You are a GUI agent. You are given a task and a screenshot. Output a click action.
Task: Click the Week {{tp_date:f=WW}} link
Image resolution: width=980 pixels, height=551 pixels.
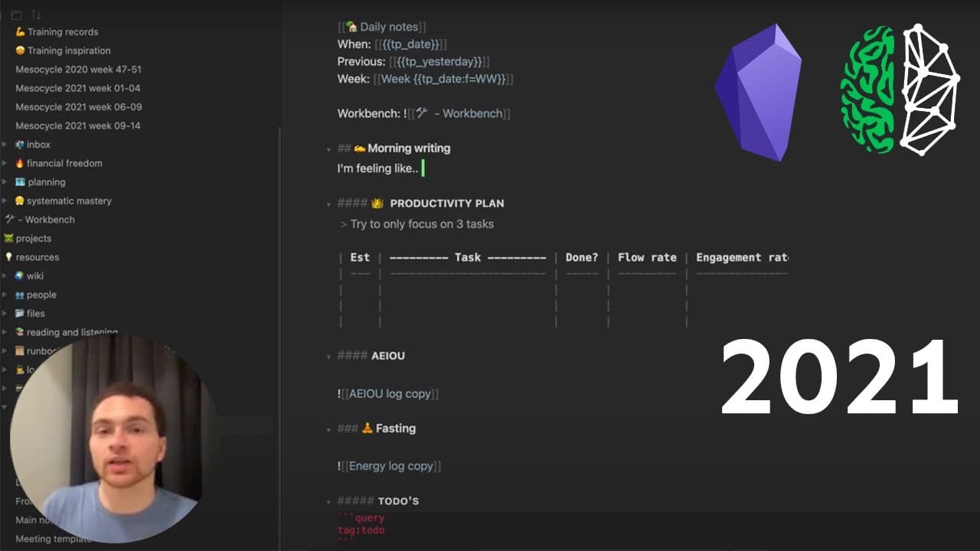(443, 79)
